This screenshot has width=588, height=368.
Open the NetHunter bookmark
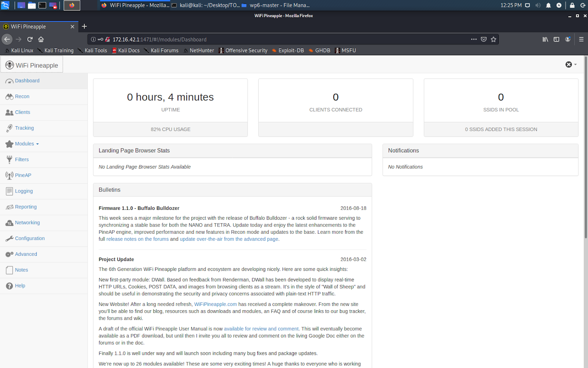(x=198, y=50)
